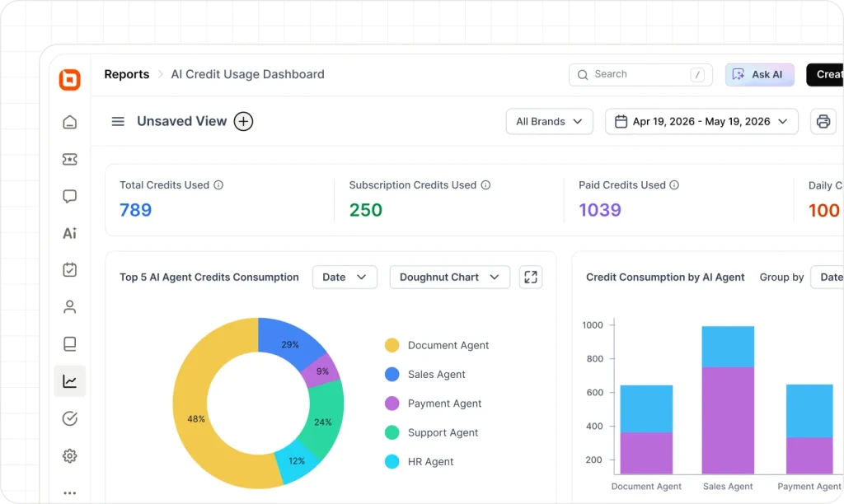Toggle HR Agent cyan legend swatch
This screenshot has height=504, width=844.
coord(392,461)
